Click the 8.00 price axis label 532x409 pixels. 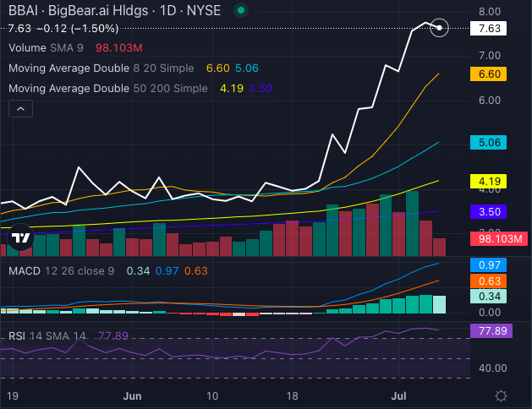click(490, 12)
